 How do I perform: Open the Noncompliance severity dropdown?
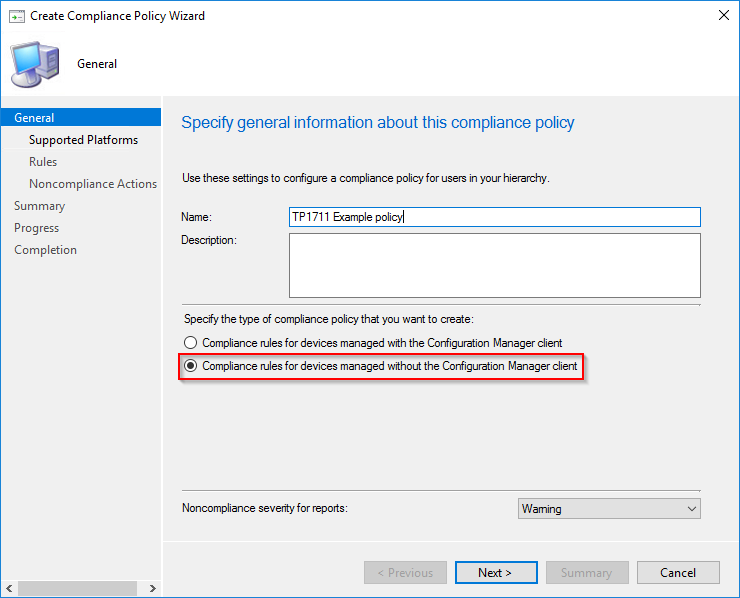tap(609, 509)
